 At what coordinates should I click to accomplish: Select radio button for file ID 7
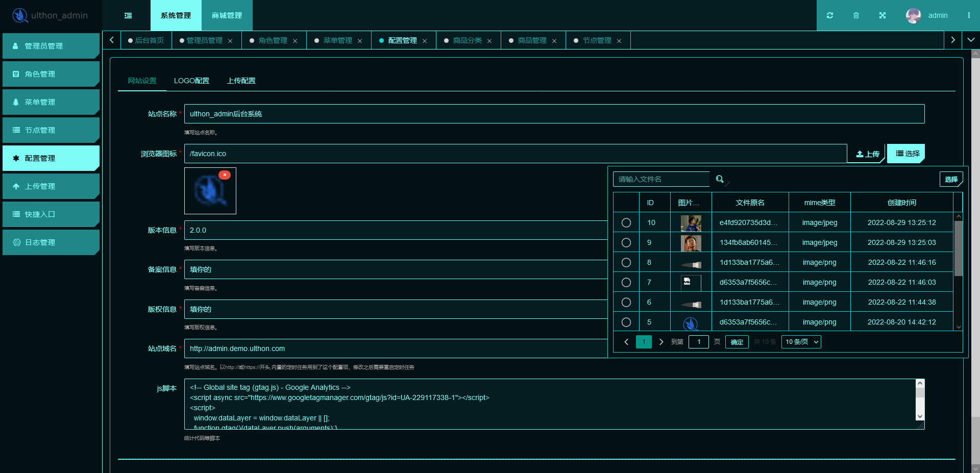[x=626, y=282]
